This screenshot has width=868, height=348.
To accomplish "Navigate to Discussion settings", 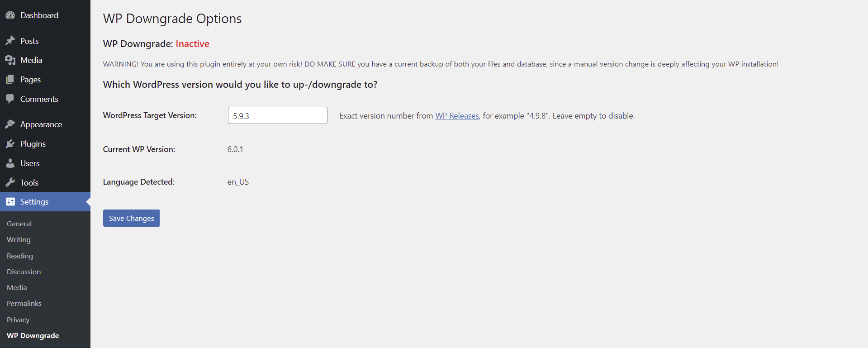I will coord(24,272).
